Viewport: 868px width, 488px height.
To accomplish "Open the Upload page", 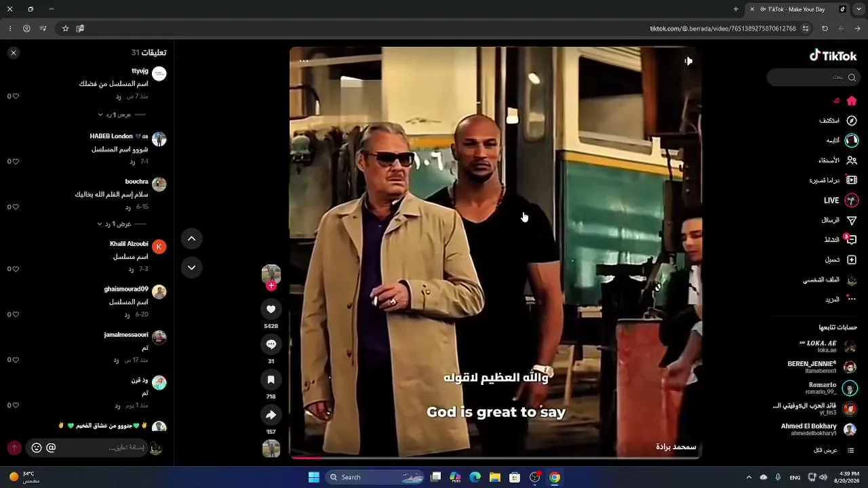I will click(x=841, y=260).
